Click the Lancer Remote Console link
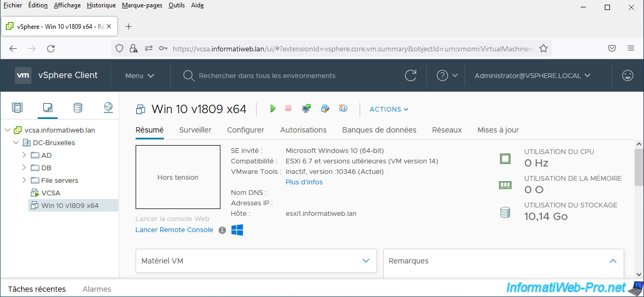The image size is (644, 297). (174, 230)
